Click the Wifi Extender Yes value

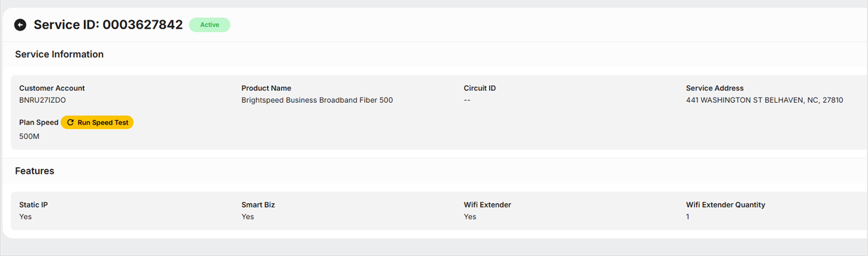point(470,217)
